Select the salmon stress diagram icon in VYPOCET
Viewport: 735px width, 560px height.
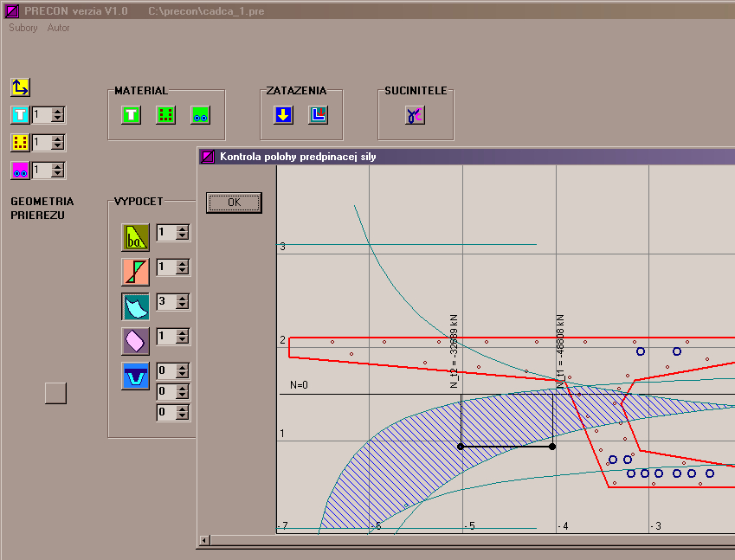pyautogui.click(x=135, y=272)
